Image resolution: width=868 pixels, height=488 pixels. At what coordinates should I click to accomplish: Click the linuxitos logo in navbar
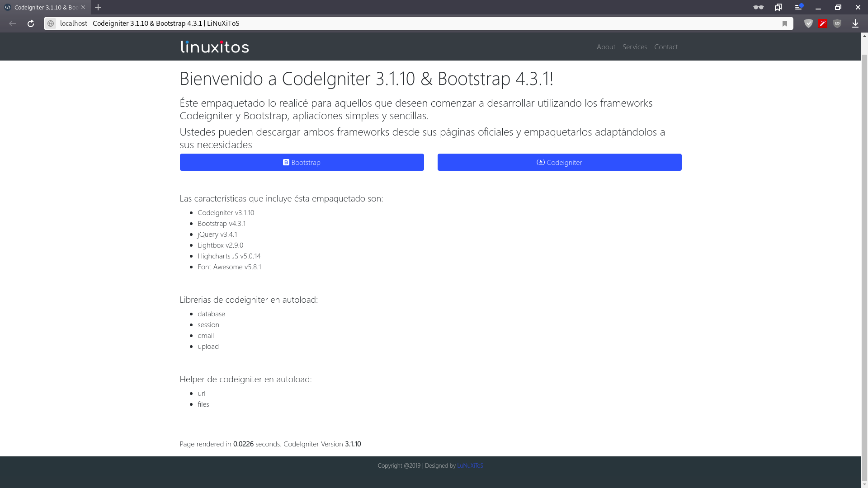[215, 47]
